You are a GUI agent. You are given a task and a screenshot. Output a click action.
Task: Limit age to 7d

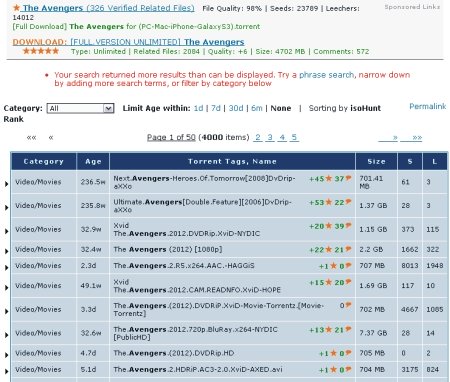216,108
